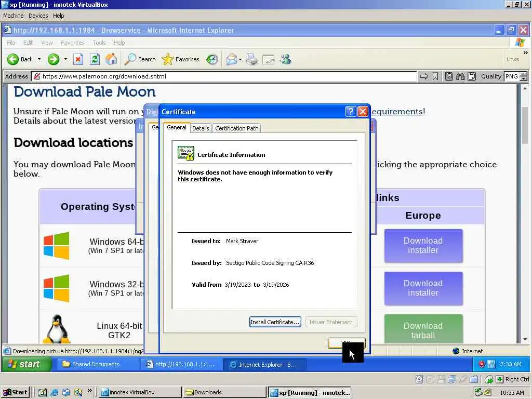Click the Install Certificate button
532x399 pixels.
[275, 322]
